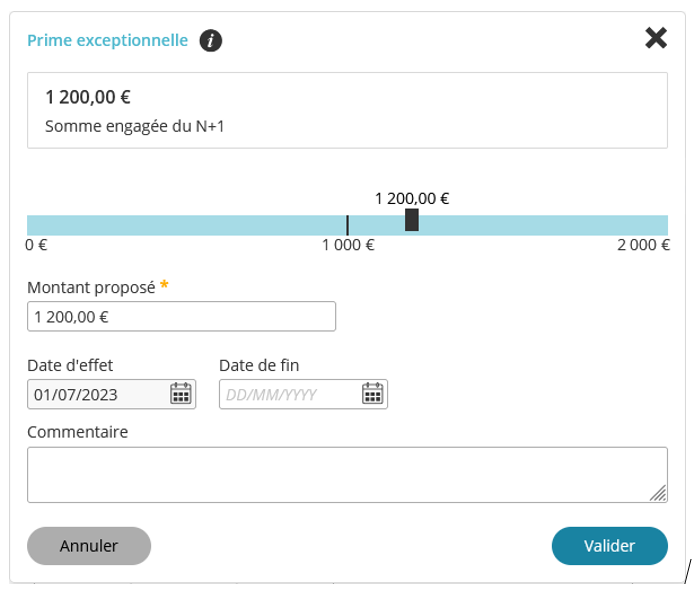Click the 2 000 € slider maximum label
This screenshot has height=601, width=700.
coord(643,245)
